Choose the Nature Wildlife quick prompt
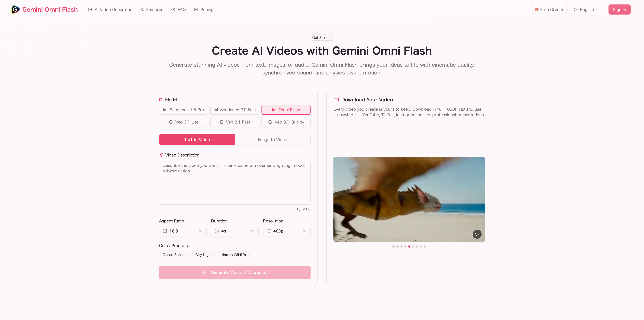The image size is (644, 320). pyautogui.click(x=234, y=255)
